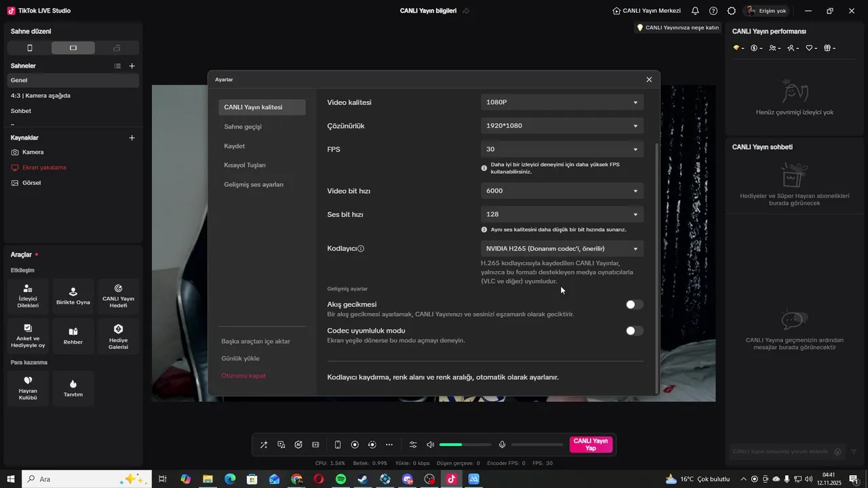Open help question mark icon in title bar
The width and height of the screenshot is (868, 488).
point(713,11)
